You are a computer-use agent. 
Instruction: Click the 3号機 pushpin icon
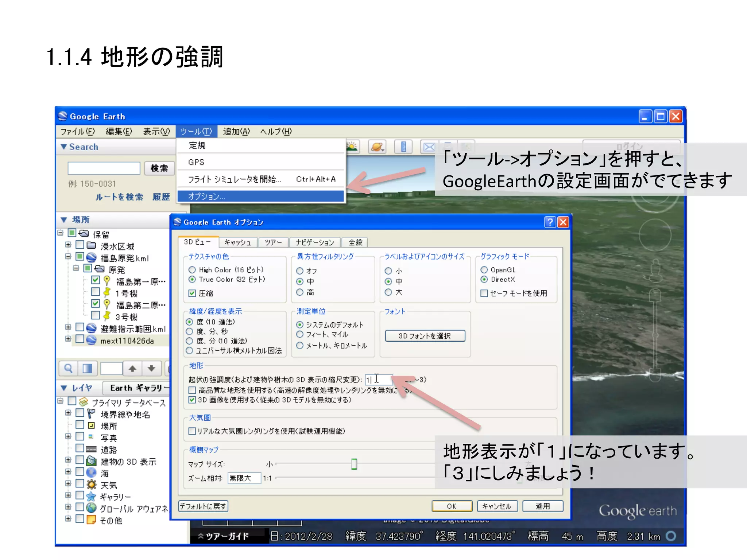click(x=107, y=316)
